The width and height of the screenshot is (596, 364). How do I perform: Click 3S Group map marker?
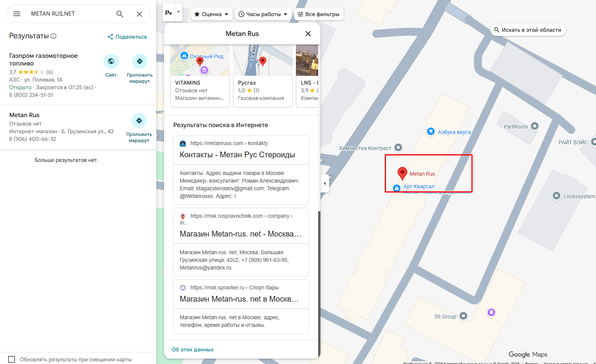click(x=463, y=316)
